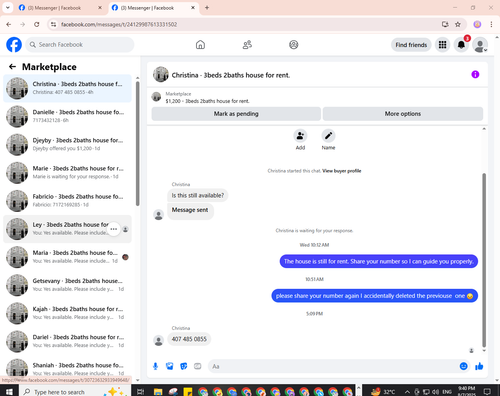The image size is (500, 396).
Task: Open Maria chat in the list
Action: [x=67, y=257]
